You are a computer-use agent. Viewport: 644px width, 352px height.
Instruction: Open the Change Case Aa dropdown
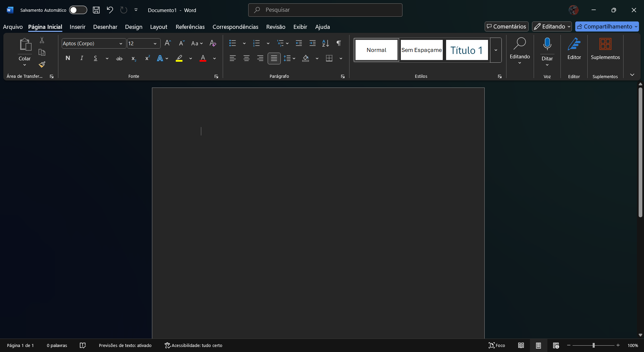[197, 43]
